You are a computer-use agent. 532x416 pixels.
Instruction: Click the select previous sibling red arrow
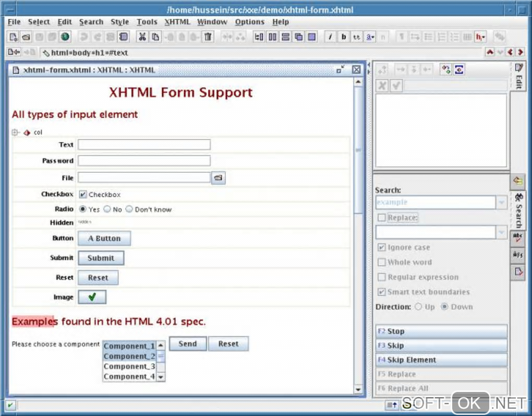pos(510,52)
